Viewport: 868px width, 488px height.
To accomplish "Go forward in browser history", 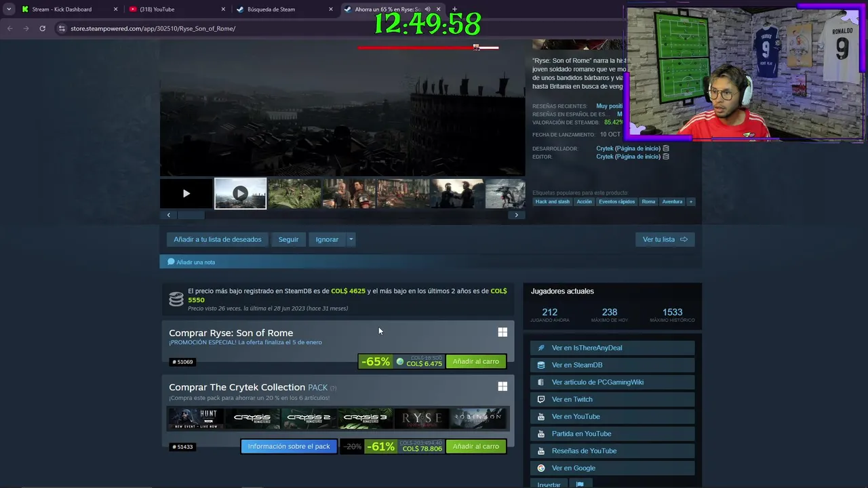I will 26,28.
